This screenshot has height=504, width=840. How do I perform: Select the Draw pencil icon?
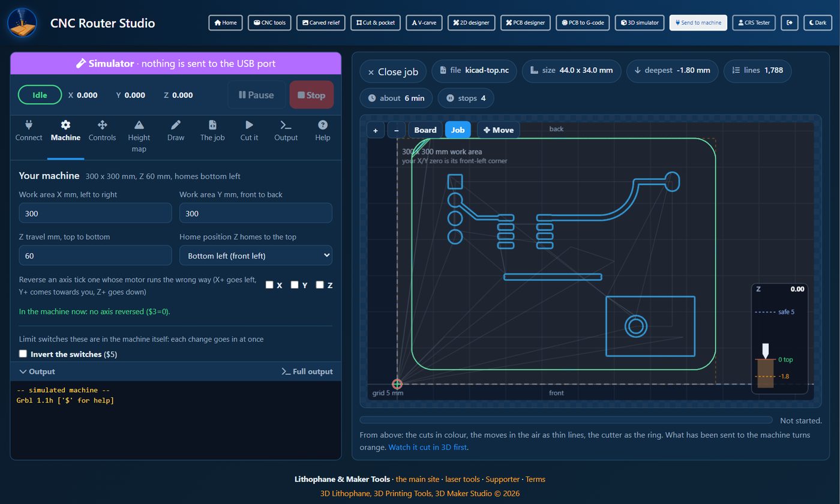pyautogui.click(x=176, y=125)
